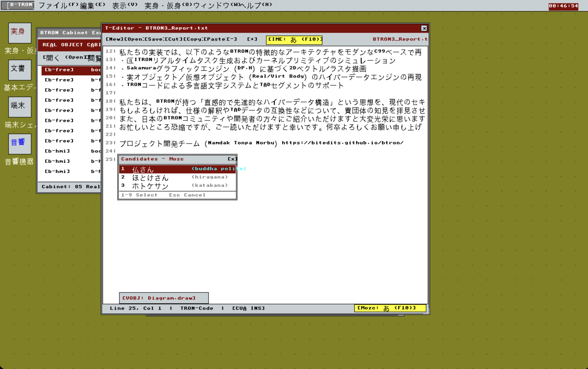The image size is (588, 369).
Task: Select the b-hmi boot cabinet entry
Action: pos(71,151)
